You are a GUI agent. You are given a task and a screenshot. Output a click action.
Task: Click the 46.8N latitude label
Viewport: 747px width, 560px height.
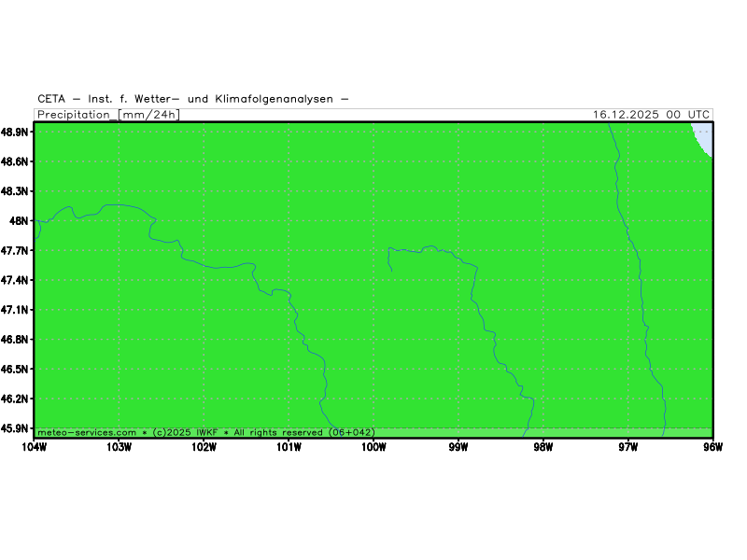[16, 340]
